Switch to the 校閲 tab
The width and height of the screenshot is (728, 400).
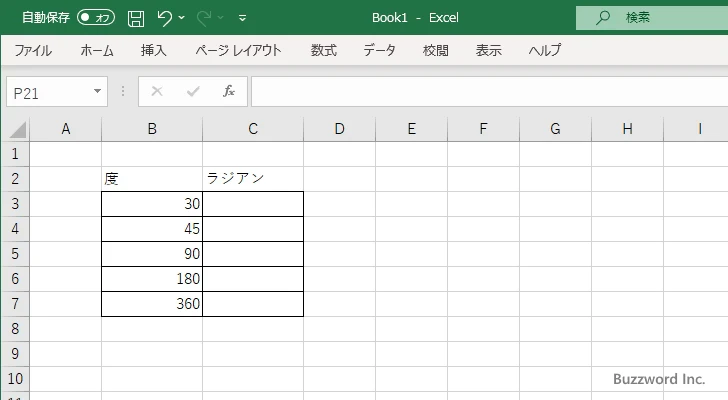(x=436, y=50)
